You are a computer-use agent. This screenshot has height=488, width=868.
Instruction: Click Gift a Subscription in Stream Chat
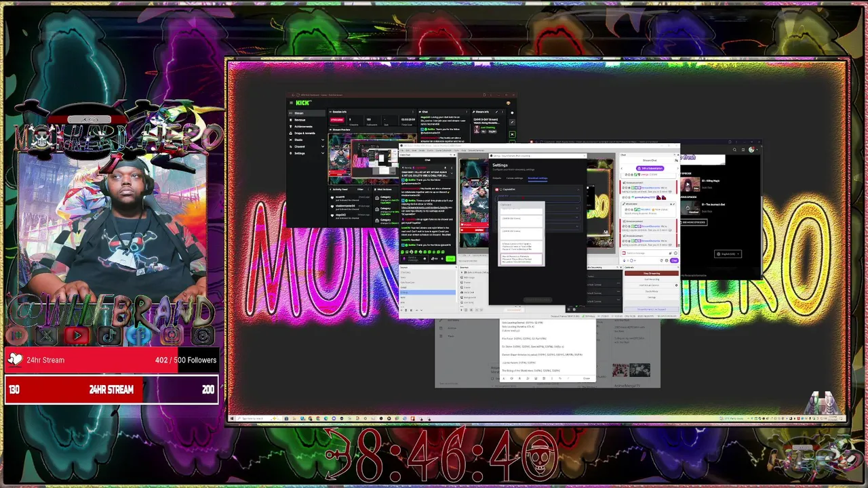click(x=650, y=168)
